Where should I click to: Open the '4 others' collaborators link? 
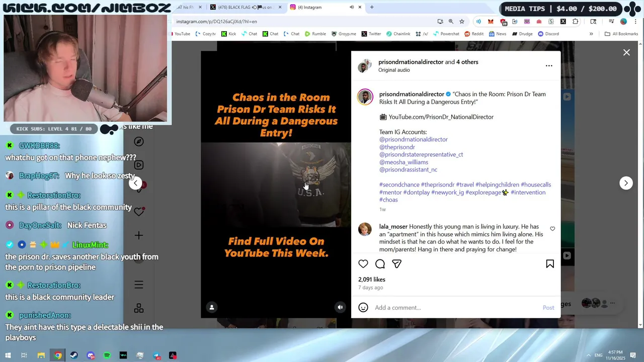coord(467,62)
